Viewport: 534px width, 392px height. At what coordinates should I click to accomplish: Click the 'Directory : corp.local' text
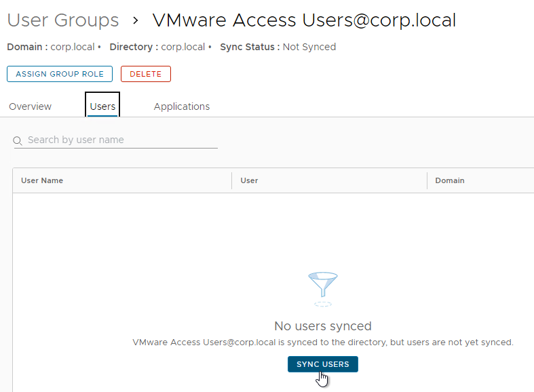pos(157,47)
